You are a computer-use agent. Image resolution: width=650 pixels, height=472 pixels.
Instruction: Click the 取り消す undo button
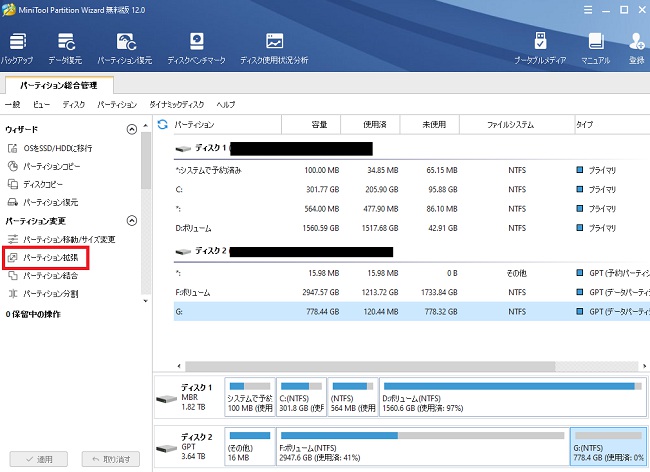click(111, 459)
